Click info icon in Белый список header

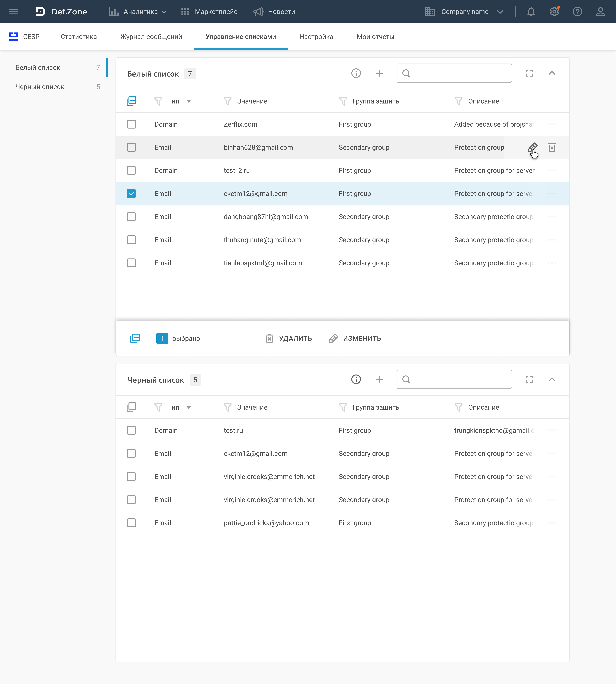[x=356, y=73]
